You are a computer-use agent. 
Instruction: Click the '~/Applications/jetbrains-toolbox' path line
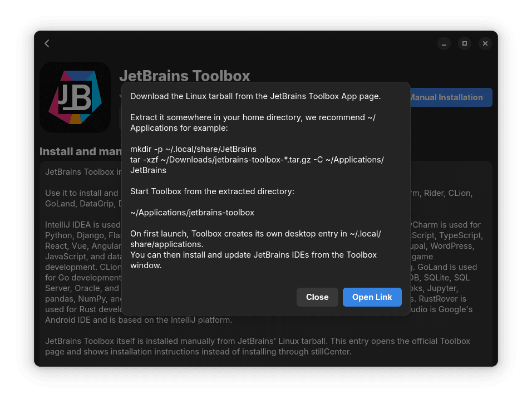192,213
